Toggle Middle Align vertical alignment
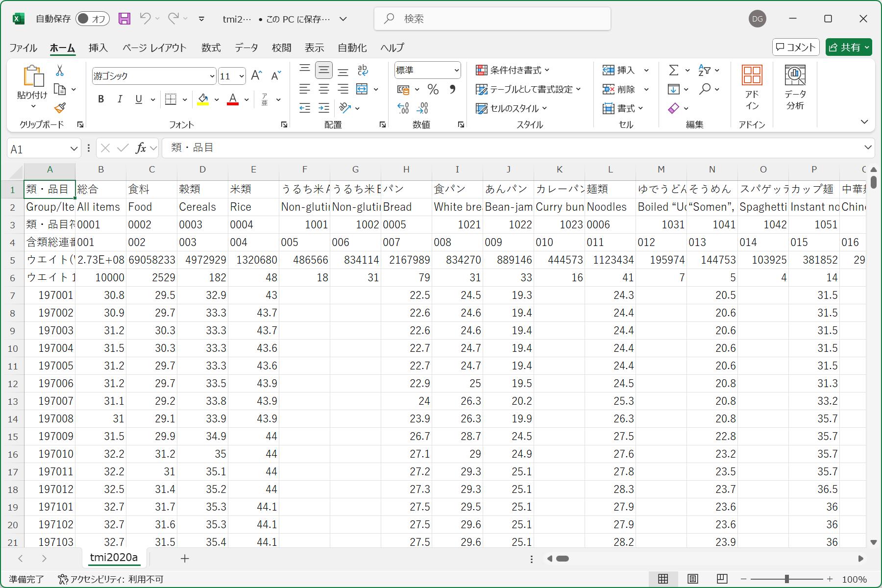The image size is (882, 588). click(324, 70)
